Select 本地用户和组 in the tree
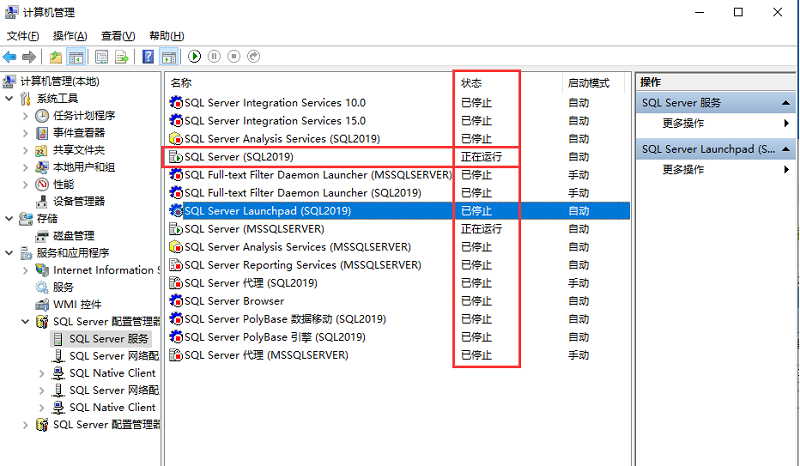This screenshot has width=800, height=466. pyautogui.click(x=84, y=167)
